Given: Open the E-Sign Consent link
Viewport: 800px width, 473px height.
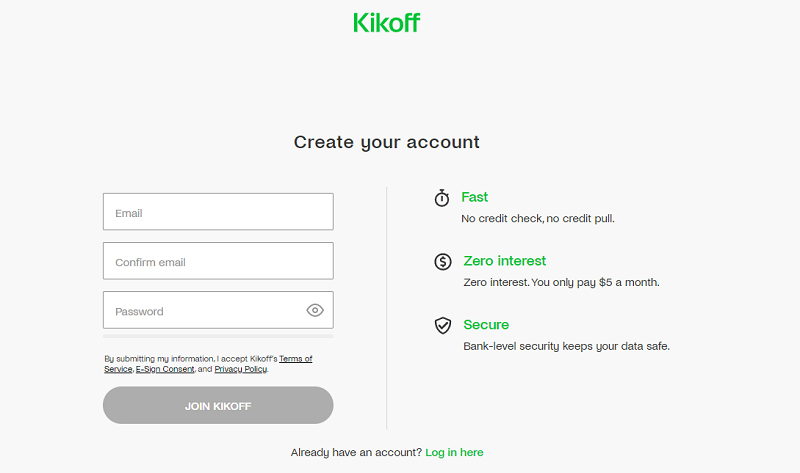Looking at the screenshot, I should (x=165, y=369).
